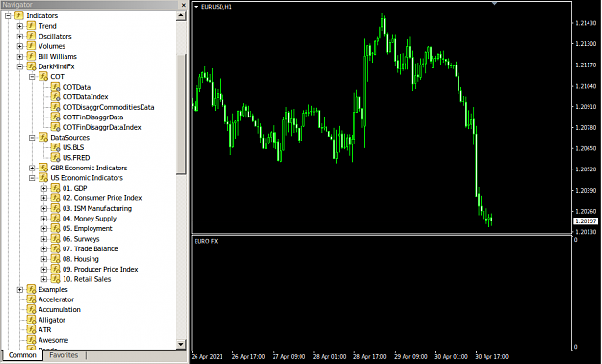Image resolution: width=602 pixels, height=364 pixels.
Task: Click the Navigator scrollbar up arrow
Action: coord(181,15)
